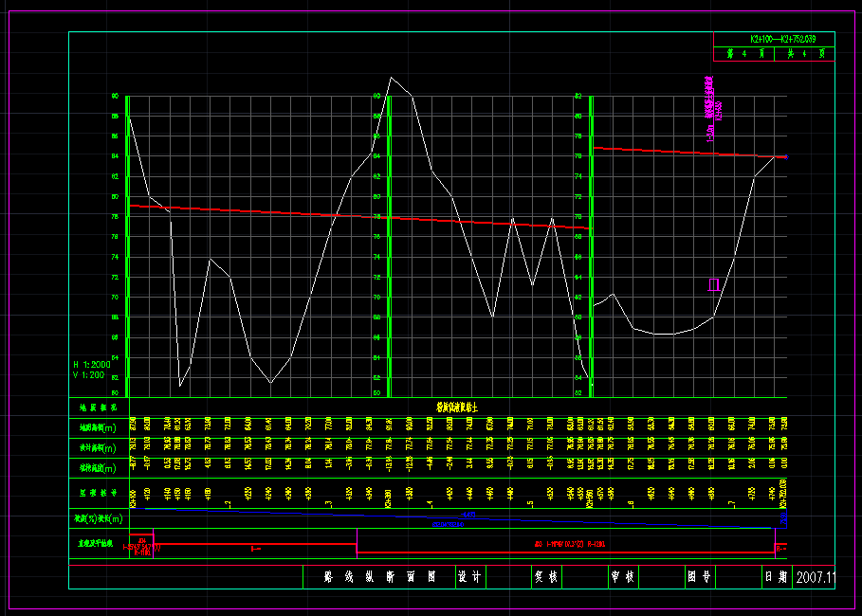862x616 pixels.
Task: Click the 复核 title block cell
Action: [x=546, y=576]
